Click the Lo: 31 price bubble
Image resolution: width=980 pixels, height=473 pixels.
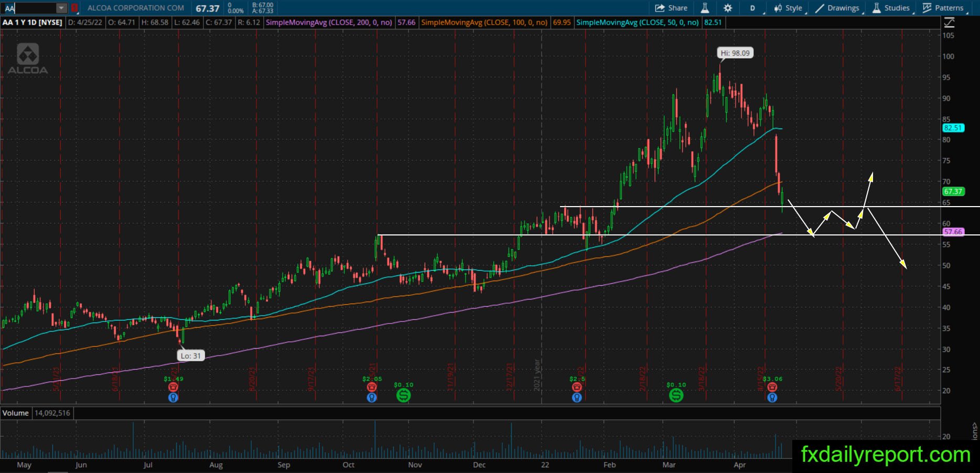191,356
